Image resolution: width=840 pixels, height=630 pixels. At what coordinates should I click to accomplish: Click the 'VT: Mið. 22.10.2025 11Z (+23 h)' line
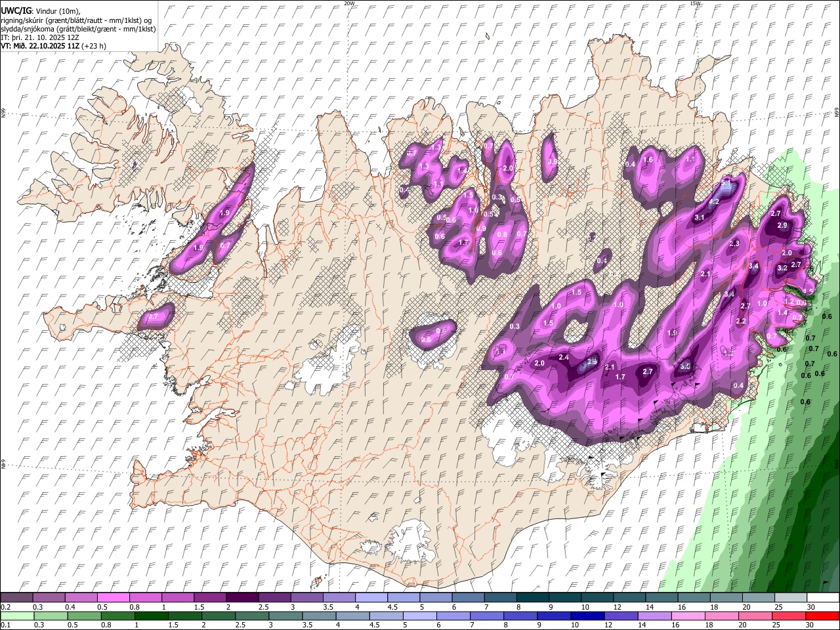pyautogui.click(x=54, y=46)
